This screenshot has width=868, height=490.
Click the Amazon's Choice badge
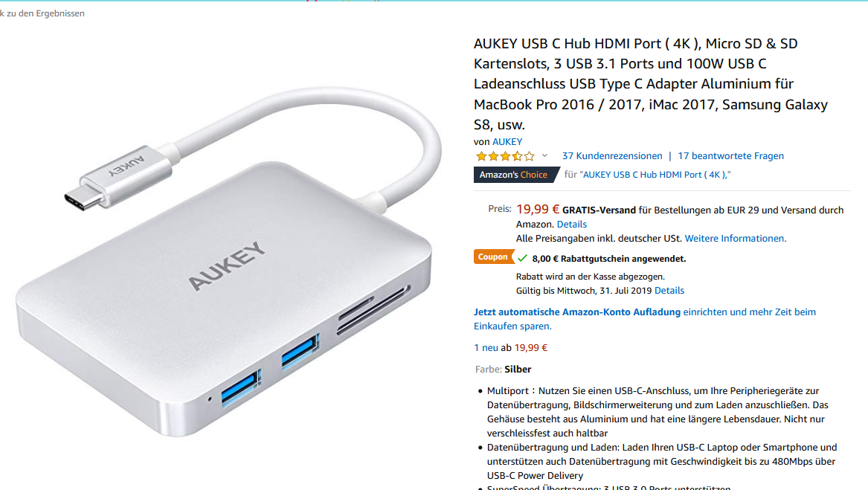click(516, 175)
